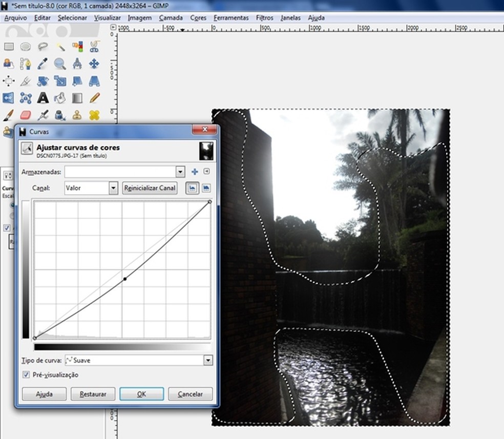Select the Clone stamp tool
This screenshot has height=439, width=504.
[77, 115]
